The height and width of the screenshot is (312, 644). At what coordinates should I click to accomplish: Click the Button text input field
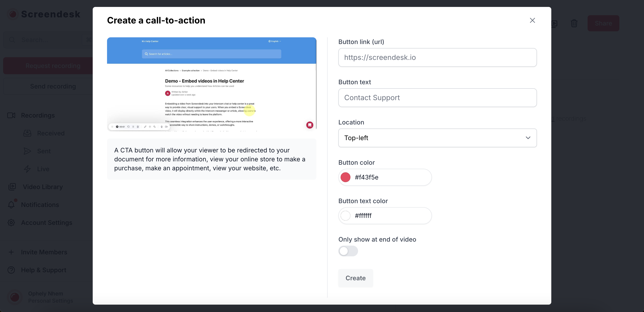[437, 98]
